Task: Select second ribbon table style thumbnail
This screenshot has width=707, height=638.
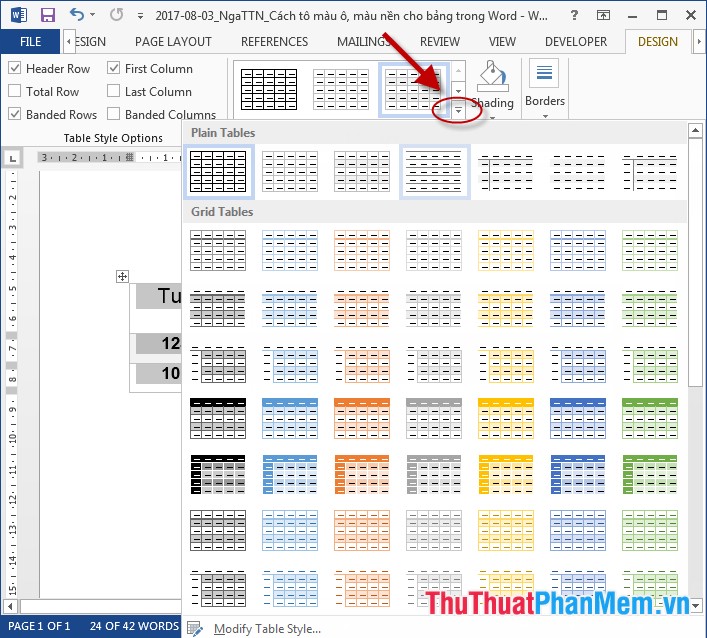Action: coord(341,89)
